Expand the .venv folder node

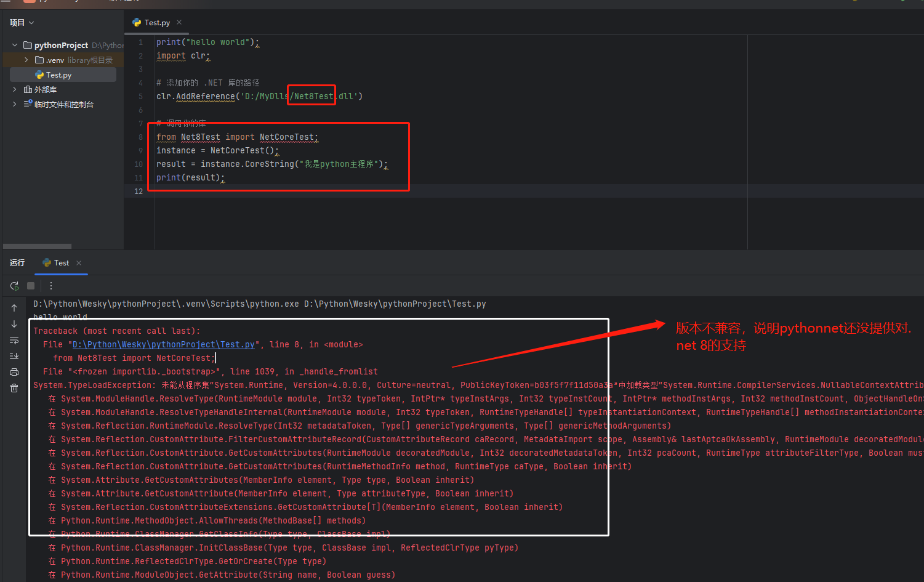pyautogui.click(x=26, y=60)
